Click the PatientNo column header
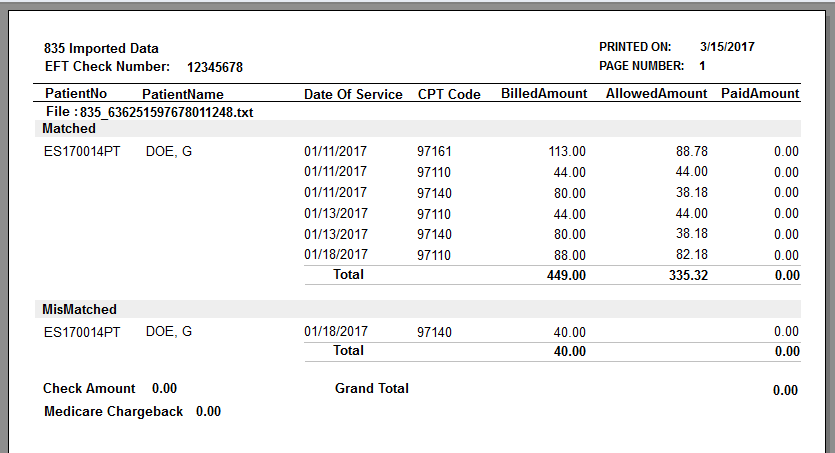The width and height of the screenshot is (835, 453). tap(76, 94)
